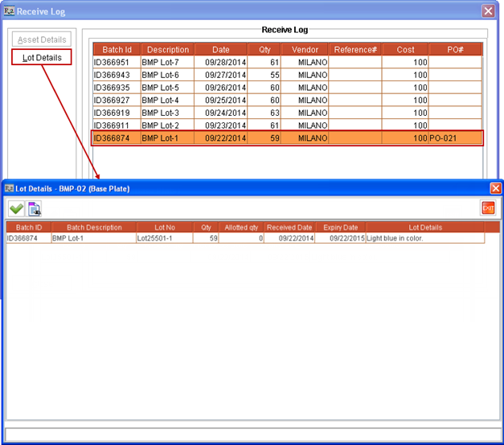Close the Receive Log window
This screenshot has height=445, width=504.
pyautogui.click(x=488, y=11)
